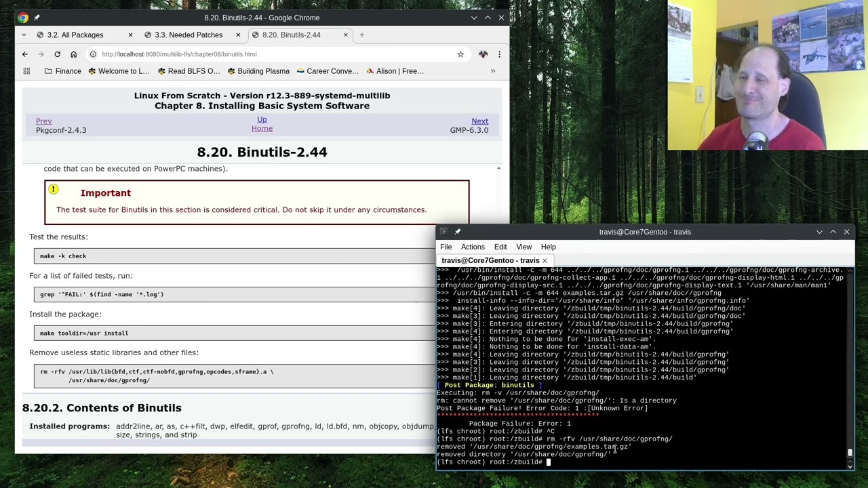
Task: Minimize the Chrome window with down chevron
Action: pos(474,18)
